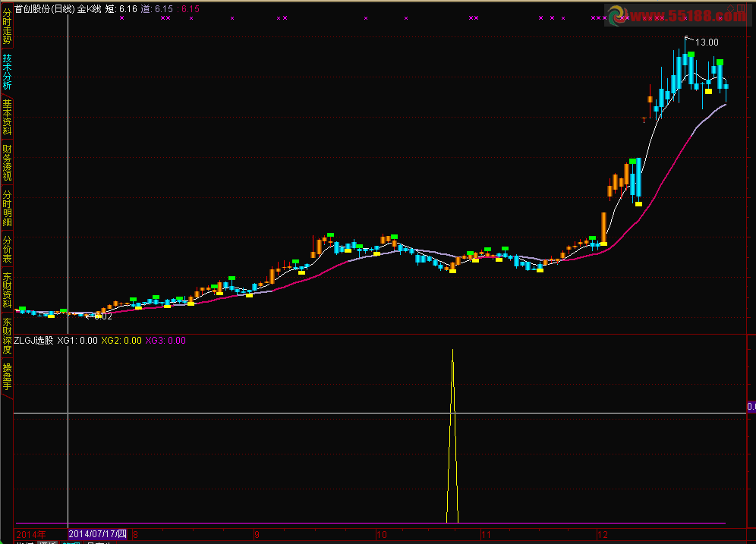Viewport: 756px width, 544px height.
Task: Click the 首创股份(日线) chart title
Action: [44, 8]
